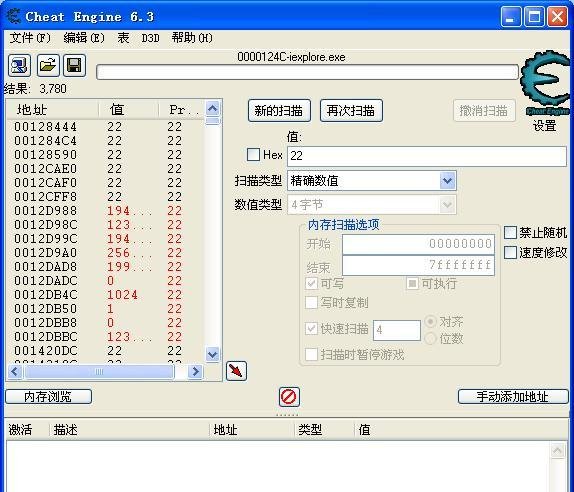574x492 pixels.
Task: Click the 撤消扫描 button
Action: pyautogui.click(x=484, y=110)
